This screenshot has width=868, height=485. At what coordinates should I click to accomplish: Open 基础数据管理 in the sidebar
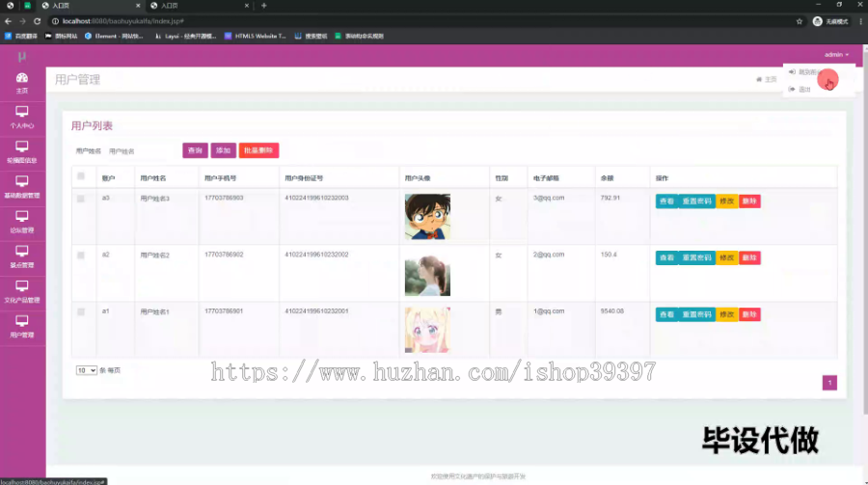point(22,187)
